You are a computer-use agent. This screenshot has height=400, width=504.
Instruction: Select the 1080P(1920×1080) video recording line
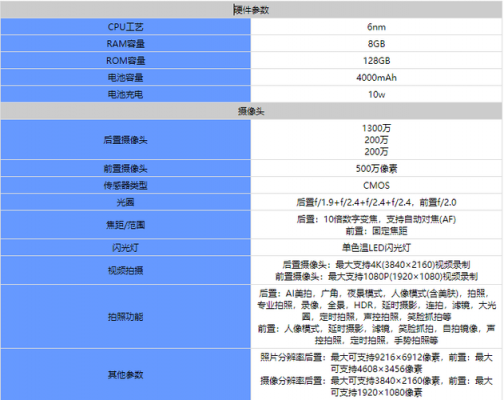pyautogui.click(x=376, y=276)
